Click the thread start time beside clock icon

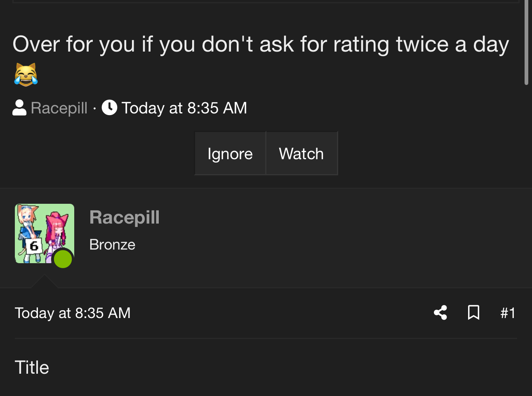click(x=184, y=108)
